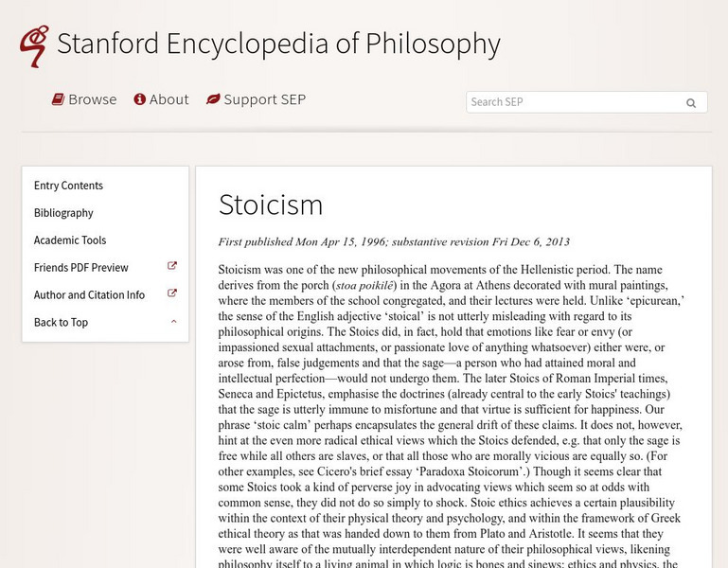728x568 pixels.
Task: Click the Stanford Encyclopedia of Philosophy title
Action: click(278, 44)
